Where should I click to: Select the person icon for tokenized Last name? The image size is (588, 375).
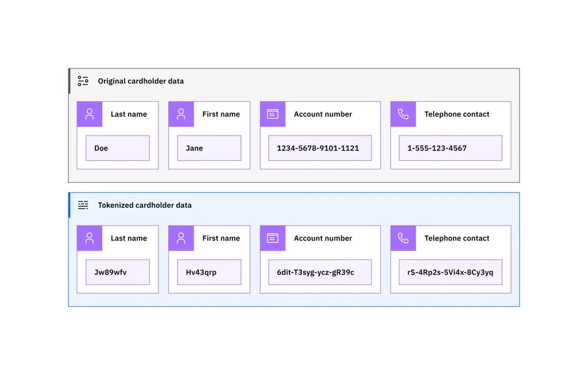coord(89,238)
